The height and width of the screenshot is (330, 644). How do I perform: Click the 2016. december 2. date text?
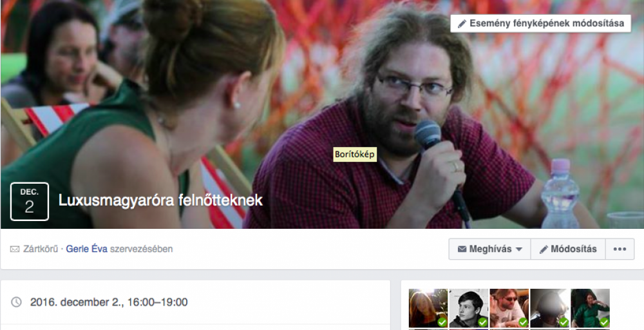coord(77,302)
